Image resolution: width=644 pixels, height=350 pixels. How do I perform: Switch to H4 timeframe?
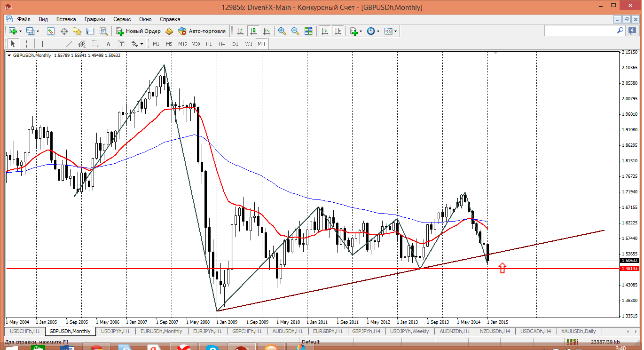click(x=222, y=44)
